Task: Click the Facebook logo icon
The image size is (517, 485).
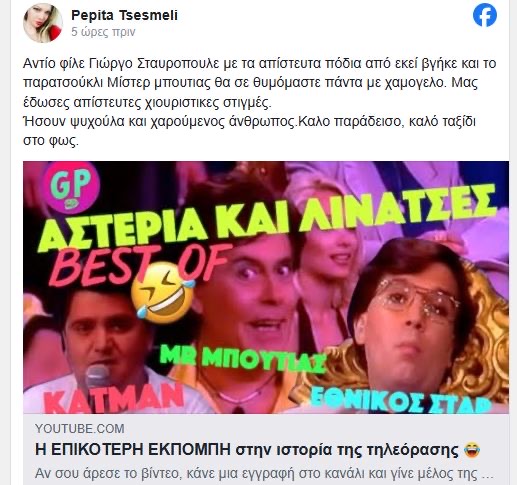Action: (x=485, y=15)
